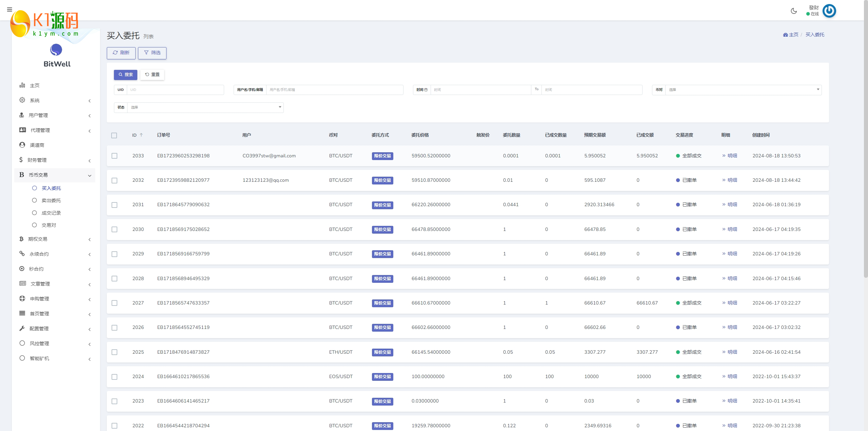This screenshot has width=868, height=431.
Task: Expand the 系统 menu chevron
Action: click(x=90, y=101)
